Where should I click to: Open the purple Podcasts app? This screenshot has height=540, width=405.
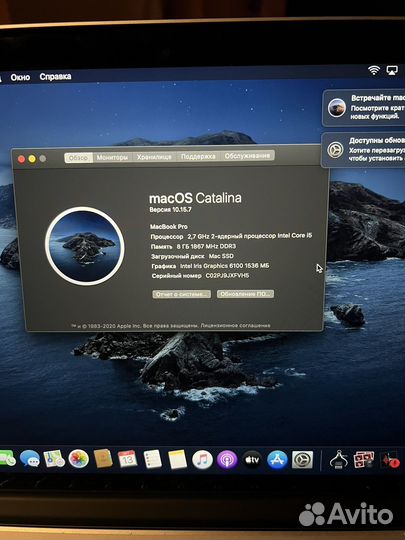click(227, 460)
